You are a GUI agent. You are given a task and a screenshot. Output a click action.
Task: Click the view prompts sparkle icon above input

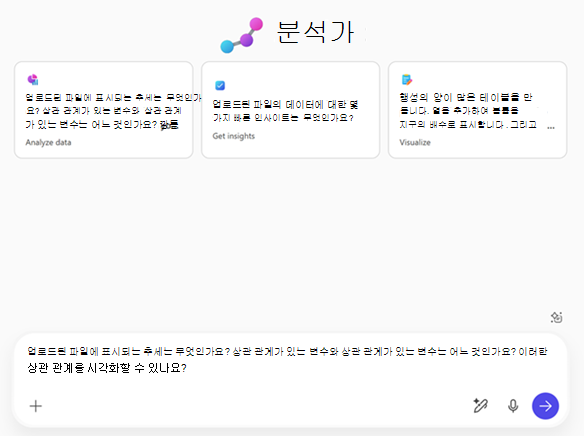[556, 318]
